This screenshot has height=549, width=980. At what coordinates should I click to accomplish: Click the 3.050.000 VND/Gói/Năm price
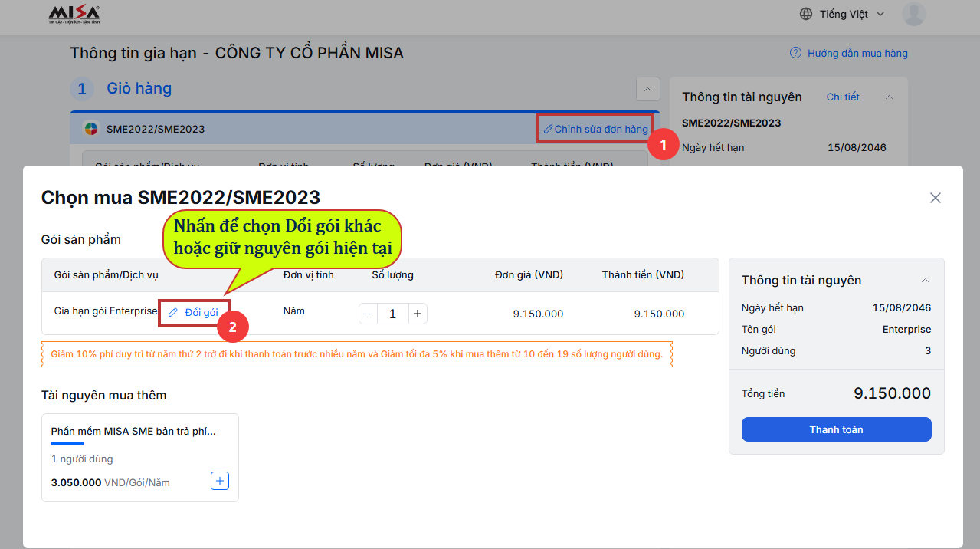[x=110, y=482]
